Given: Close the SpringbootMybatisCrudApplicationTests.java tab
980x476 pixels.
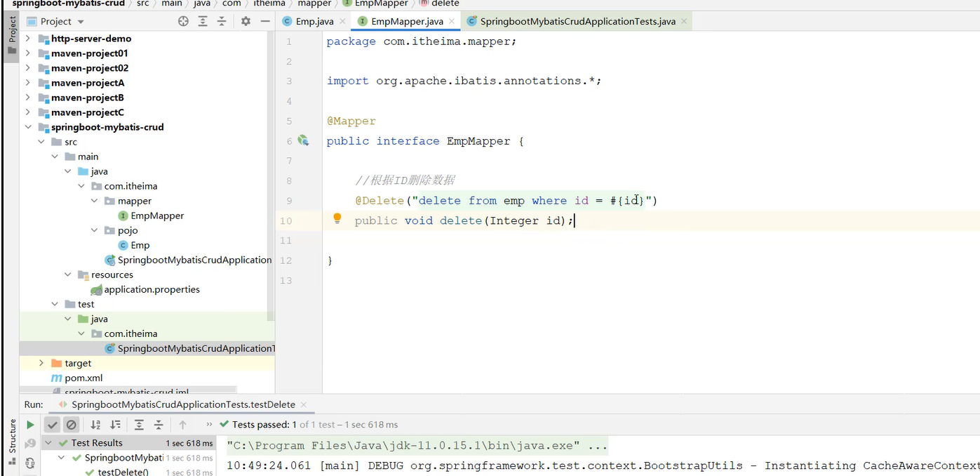Looking at the screenshot, I should (684, 22).
